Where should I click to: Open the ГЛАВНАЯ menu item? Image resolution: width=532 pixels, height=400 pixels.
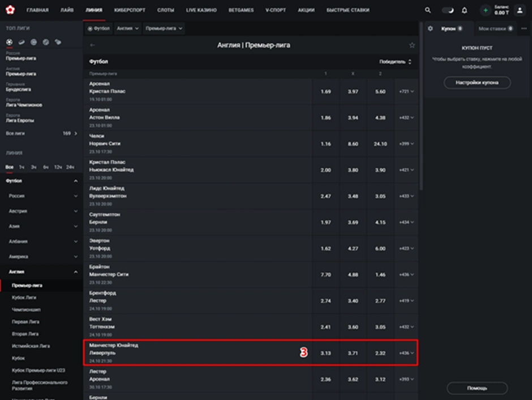[38, 10]
